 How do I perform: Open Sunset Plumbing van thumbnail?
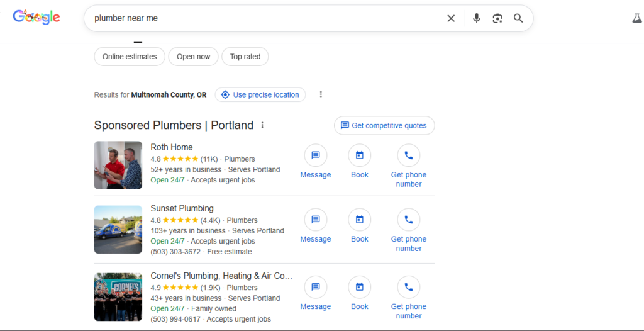(118, 230)
